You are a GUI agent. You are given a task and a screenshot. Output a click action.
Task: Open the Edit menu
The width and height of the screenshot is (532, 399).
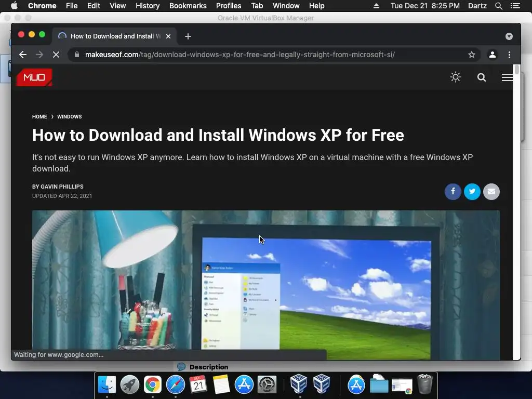[x=94, y=6]
